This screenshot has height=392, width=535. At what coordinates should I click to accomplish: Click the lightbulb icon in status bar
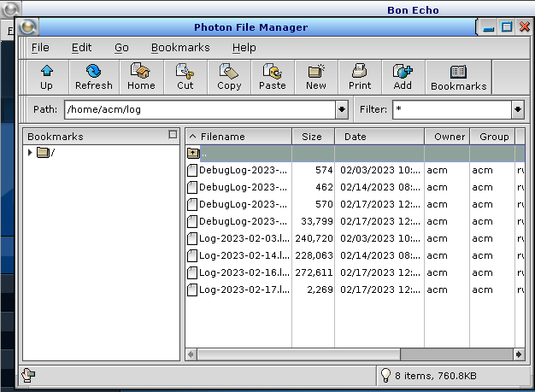click(x=385, y=375)
